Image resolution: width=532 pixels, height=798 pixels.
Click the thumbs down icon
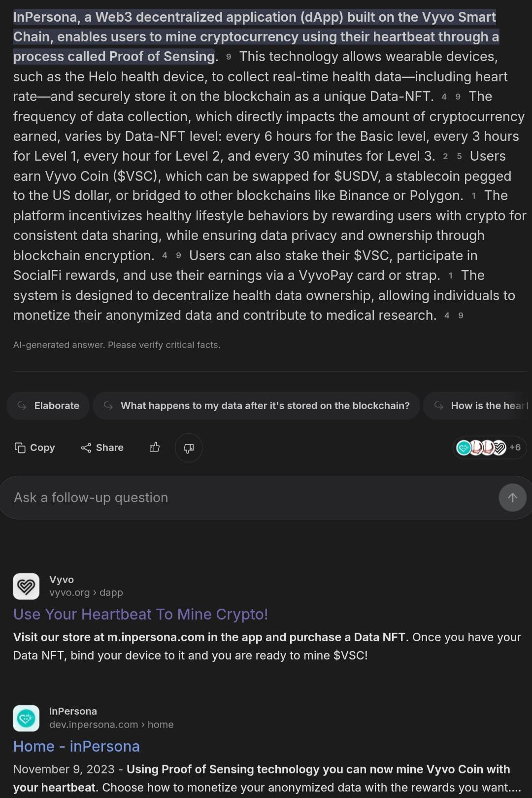click(x=189, y=448)
